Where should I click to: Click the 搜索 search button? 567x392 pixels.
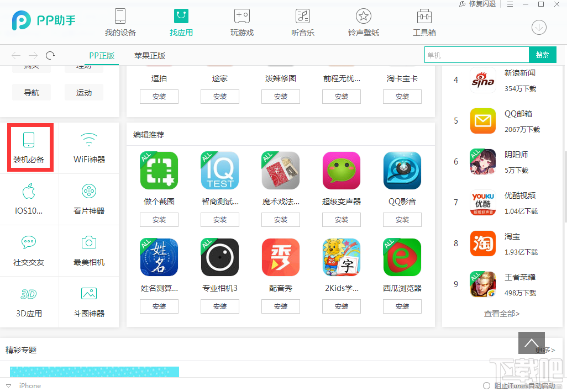click(543, 55)
